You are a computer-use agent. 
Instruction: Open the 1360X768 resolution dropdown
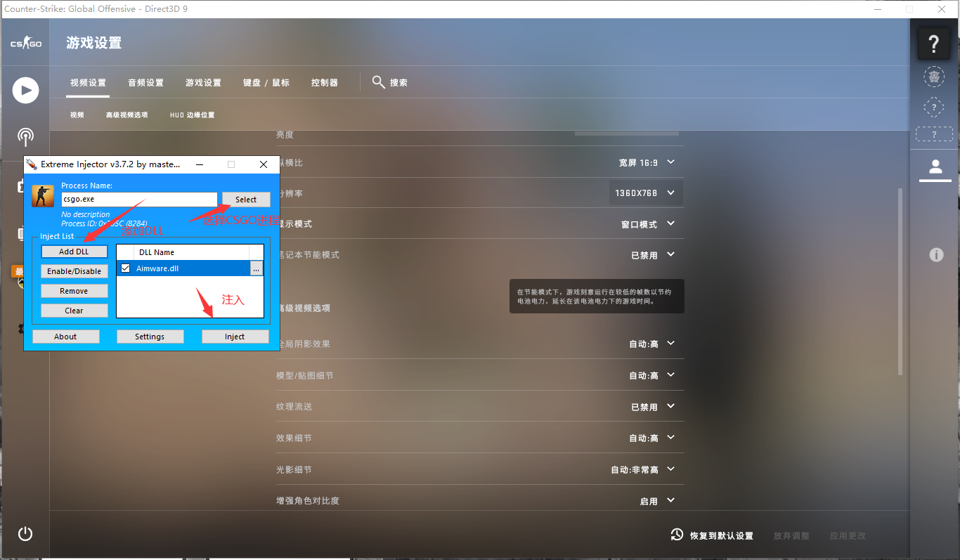(x=646, y=193)
